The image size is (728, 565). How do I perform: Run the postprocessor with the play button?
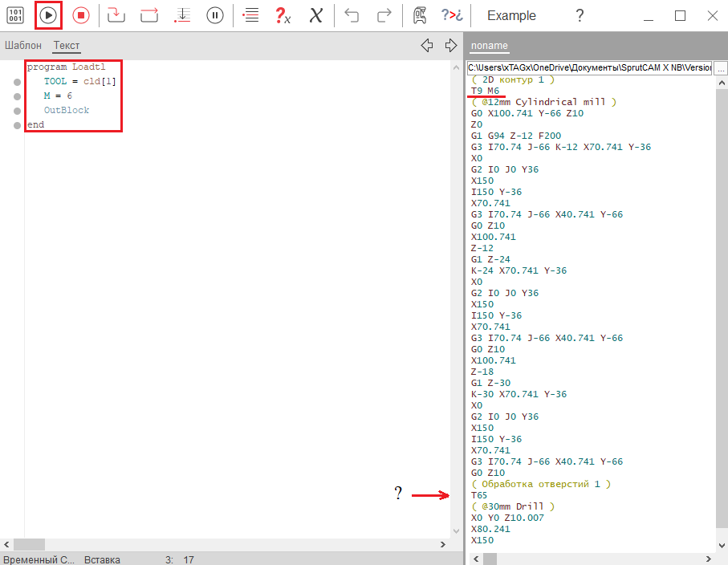48,15
